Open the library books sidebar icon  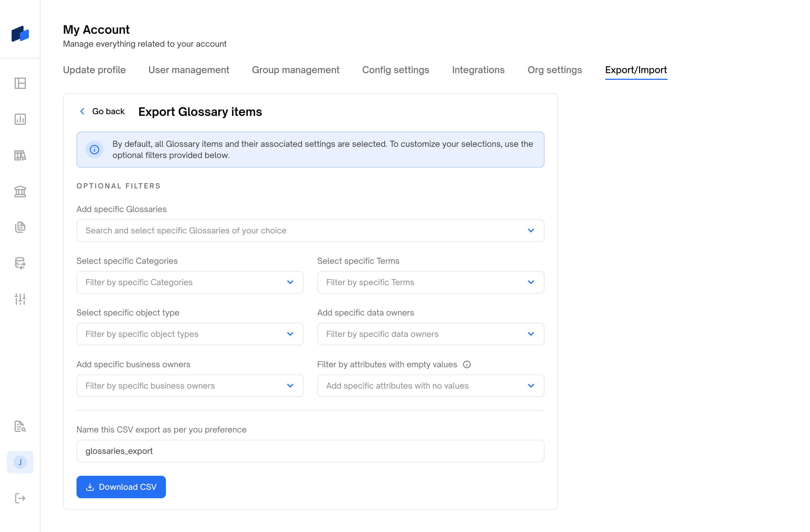(20, 155)
